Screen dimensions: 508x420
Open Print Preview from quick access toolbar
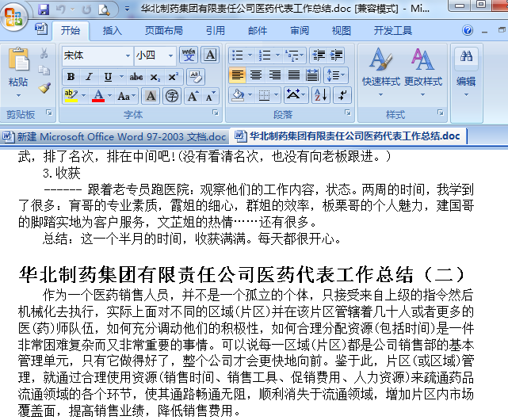coord(104,10)
